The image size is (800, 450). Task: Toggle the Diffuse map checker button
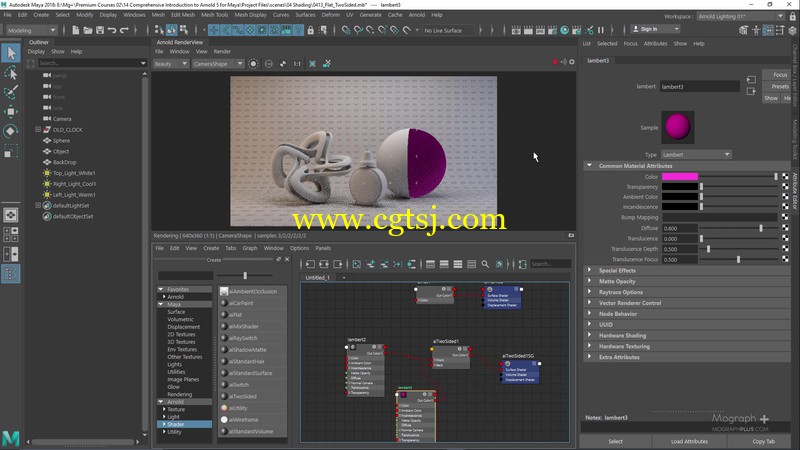[x=785, y=228]
